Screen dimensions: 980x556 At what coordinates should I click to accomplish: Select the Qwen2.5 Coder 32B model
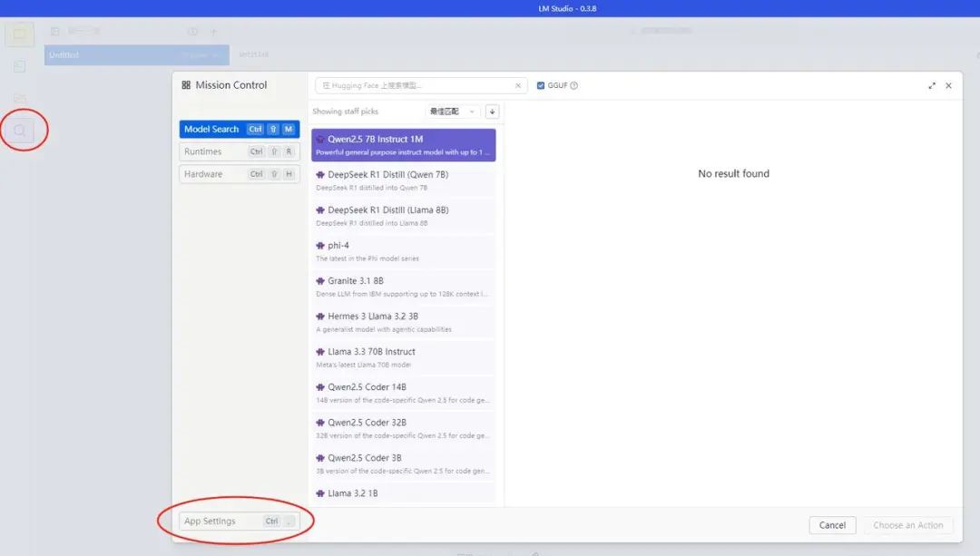404,428
